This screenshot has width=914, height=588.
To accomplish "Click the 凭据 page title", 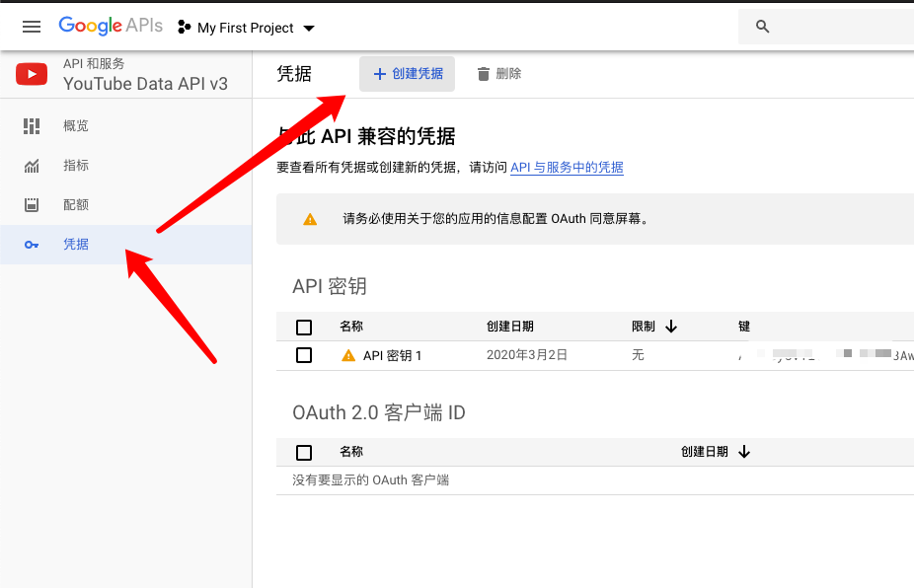I will pos(294,74).
